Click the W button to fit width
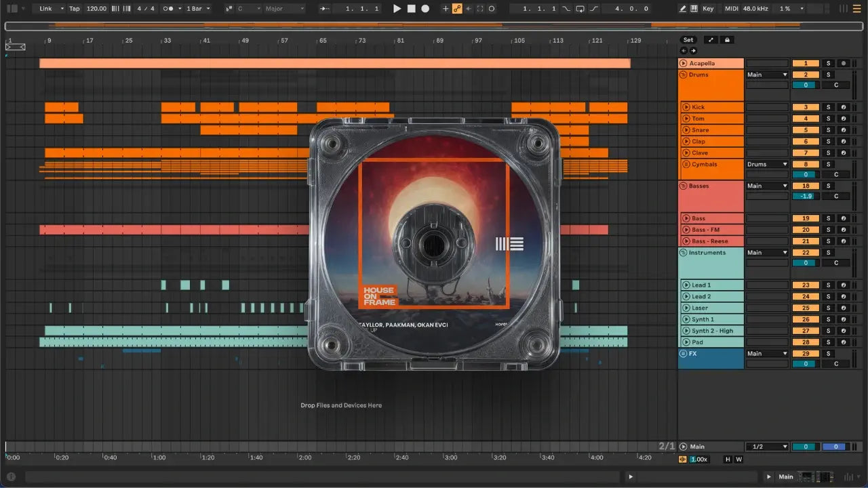Image resolution: width=868 pixels, height=488 pixels. point(738,460)
